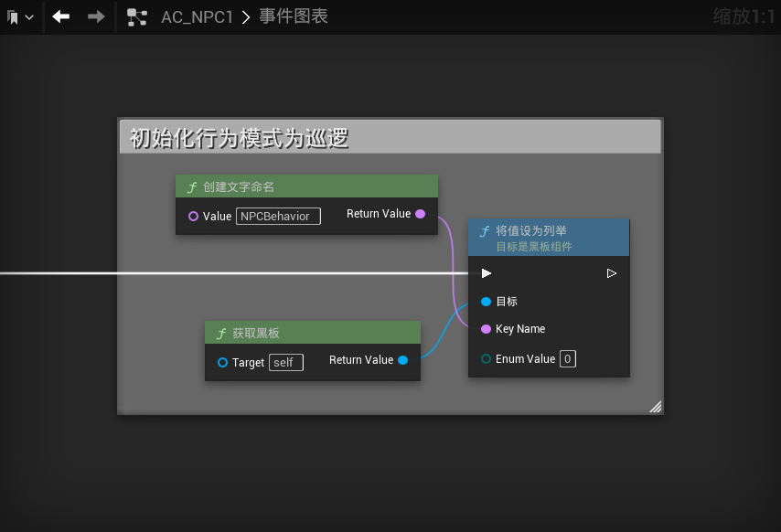The height and width of the screenshot is (532, 781).
Task: Click the 目标 blue input pin
Action: click(x=487, y=302)
